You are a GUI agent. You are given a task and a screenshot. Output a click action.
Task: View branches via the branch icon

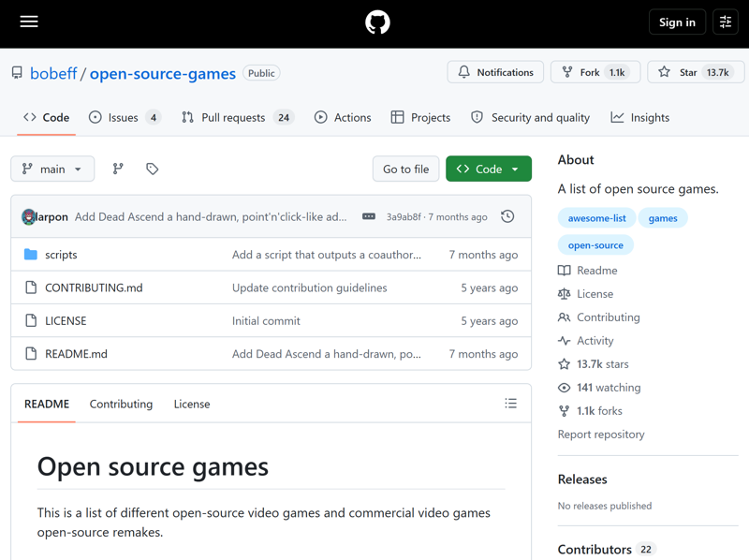(x=118, y=169)
